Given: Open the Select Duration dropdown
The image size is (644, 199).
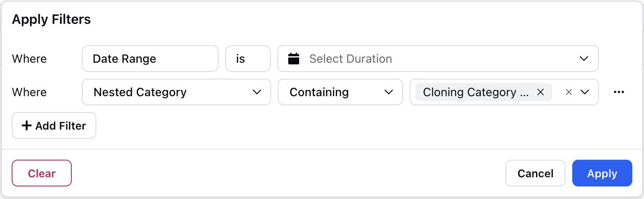Looking at the screenshot, I should click(x=438, y=59).
